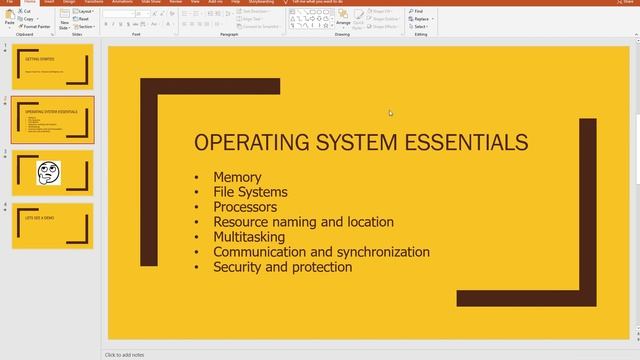Select the Getting Started slide thumbnail

53,67
